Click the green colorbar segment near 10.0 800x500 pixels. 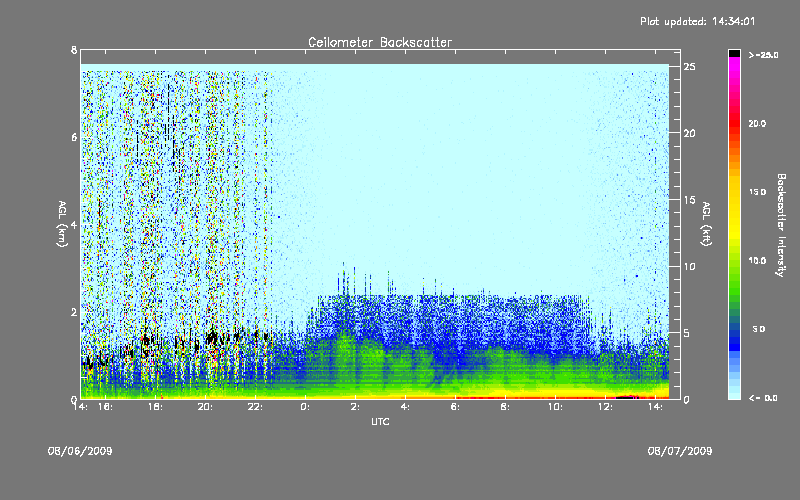tap(734, 261)
